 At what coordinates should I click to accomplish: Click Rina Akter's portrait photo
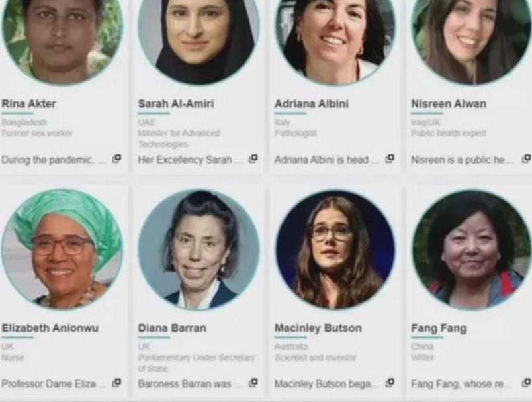pyautogui.click(x=62, y=37)
